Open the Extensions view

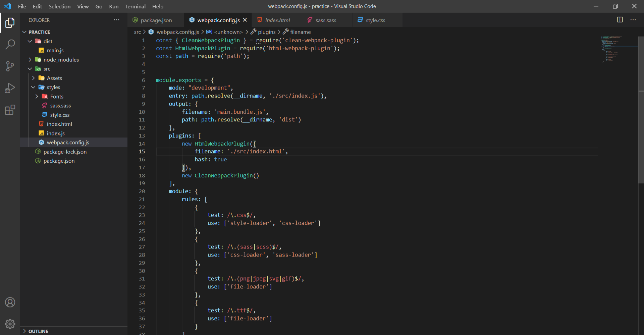click(x=10, y=110)
